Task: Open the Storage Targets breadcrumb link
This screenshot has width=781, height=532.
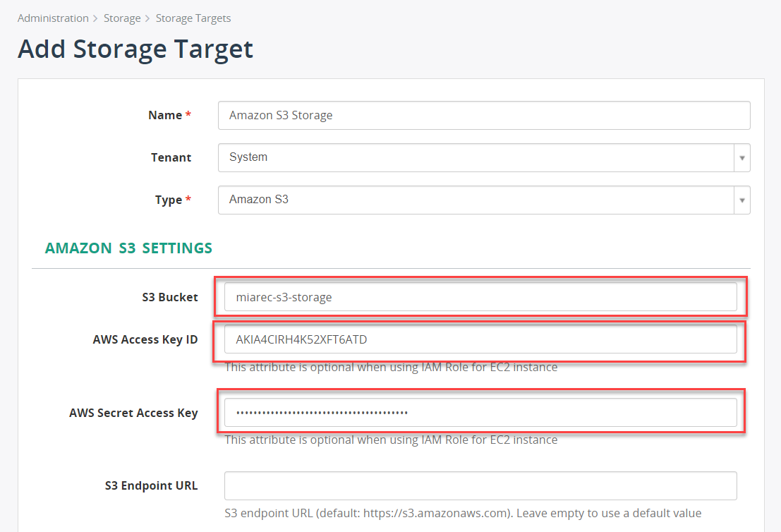Action: coord(193,18)
